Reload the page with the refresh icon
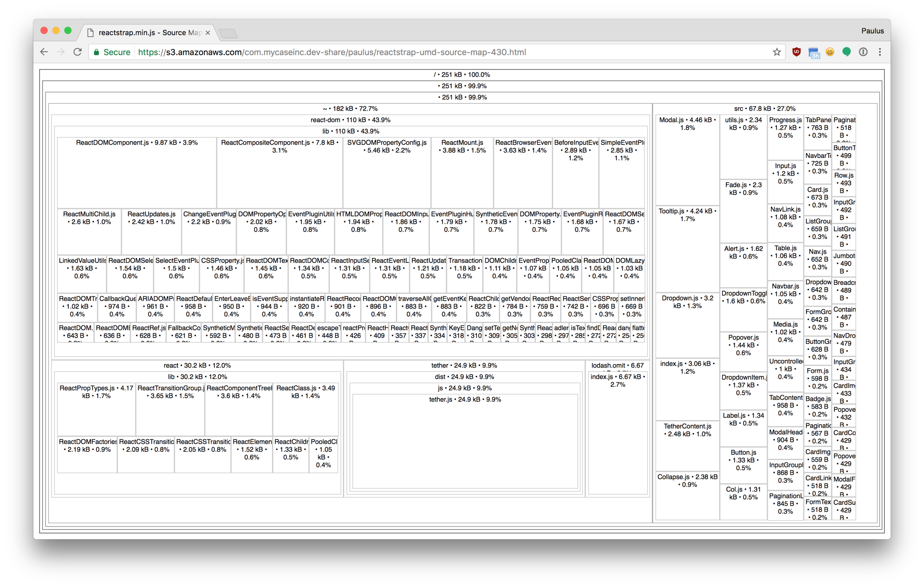The image size is (924, 587). pyautogui.click(x=78, y=52)
